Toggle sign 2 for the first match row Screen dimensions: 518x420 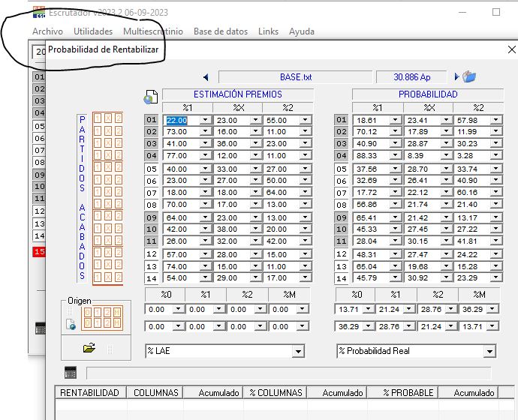coord(119,118)
